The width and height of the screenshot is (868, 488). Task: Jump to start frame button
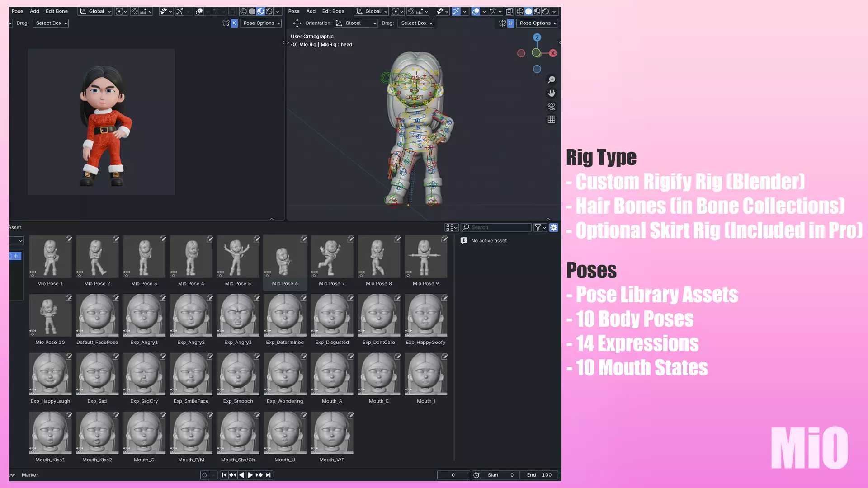tap(224, 475)
